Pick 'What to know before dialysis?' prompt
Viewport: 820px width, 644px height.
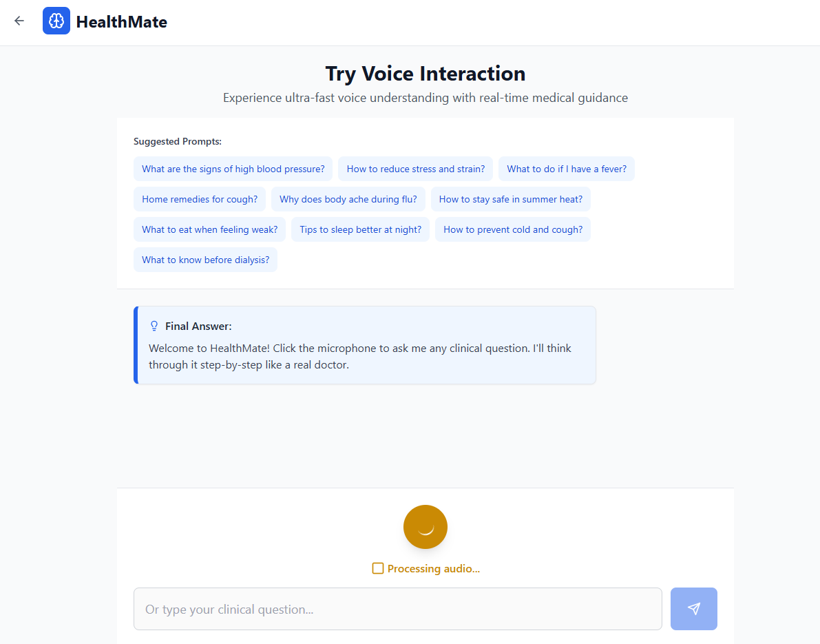(206, 260)
